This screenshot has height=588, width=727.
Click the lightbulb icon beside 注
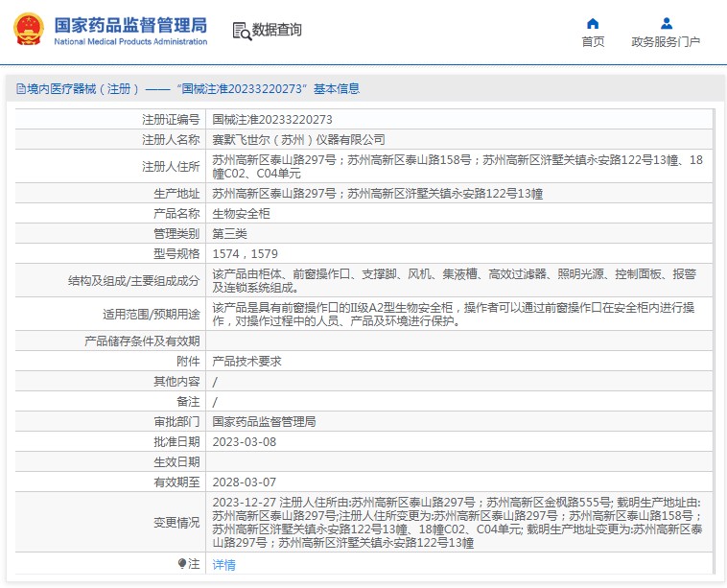coord(181,564)
